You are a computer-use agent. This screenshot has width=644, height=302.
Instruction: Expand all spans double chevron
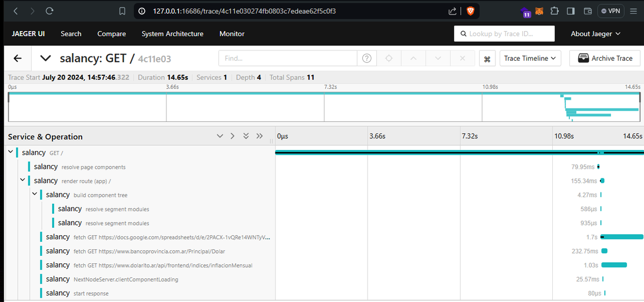[x=260, y=136]
